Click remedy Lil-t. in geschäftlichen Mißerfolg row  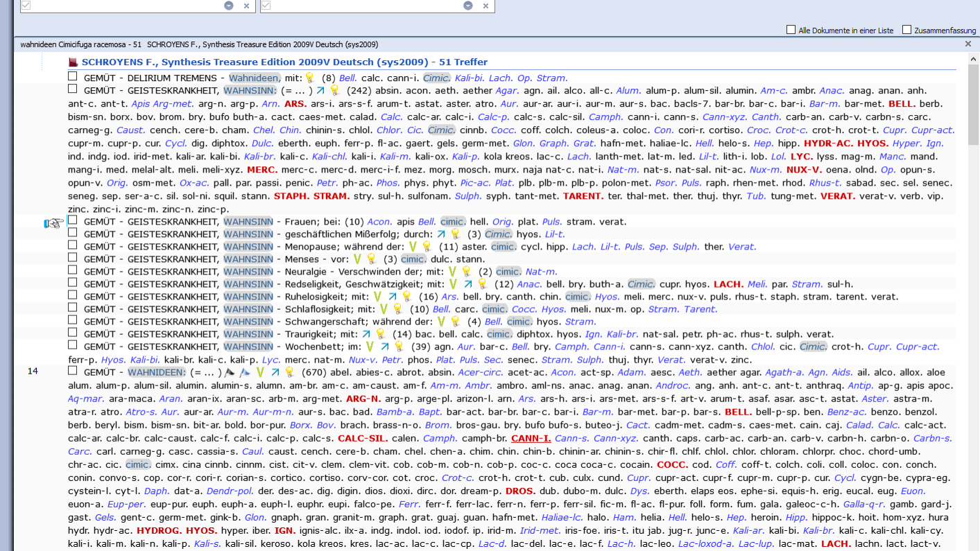click(554, 234)
